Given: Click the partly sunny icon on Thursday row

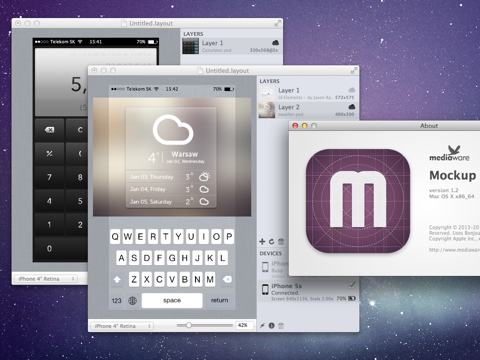Looking at the screenshot, I should [x=204, y=176].
